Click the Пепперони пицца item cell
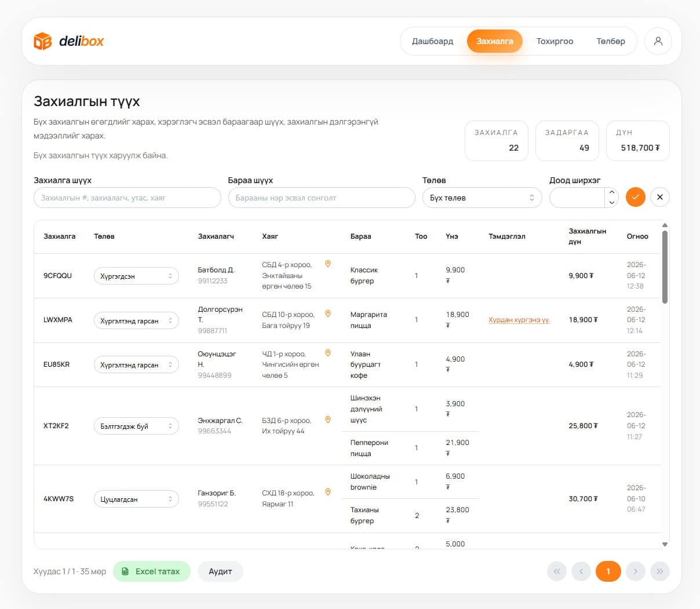Image resolution: width=700 pixels, height=609 pixels. 369,448
